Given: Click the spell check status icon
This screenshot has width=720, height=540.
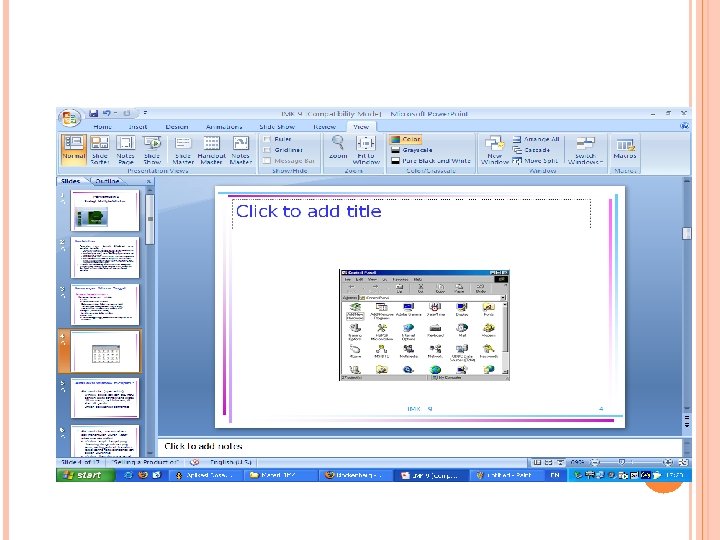Looking at the screenshot, I should click(x=195, y=462).
